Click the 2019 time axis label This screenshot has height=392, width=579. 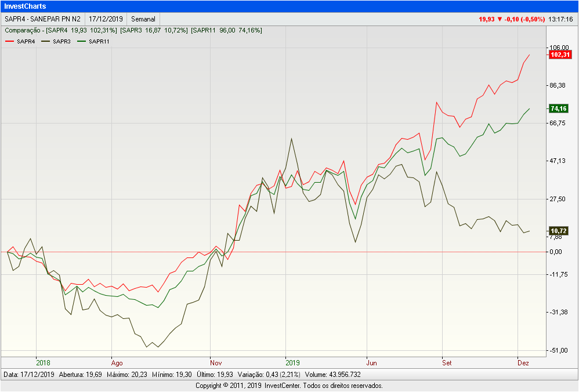(292, 363)
